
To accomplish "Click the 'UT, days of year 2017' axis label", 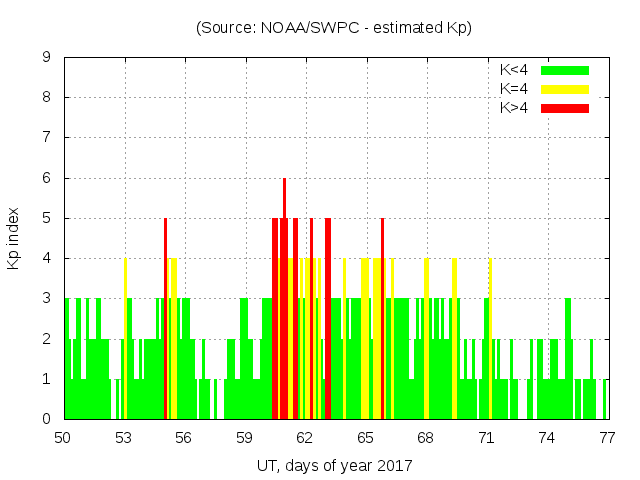I will (334, 465).
